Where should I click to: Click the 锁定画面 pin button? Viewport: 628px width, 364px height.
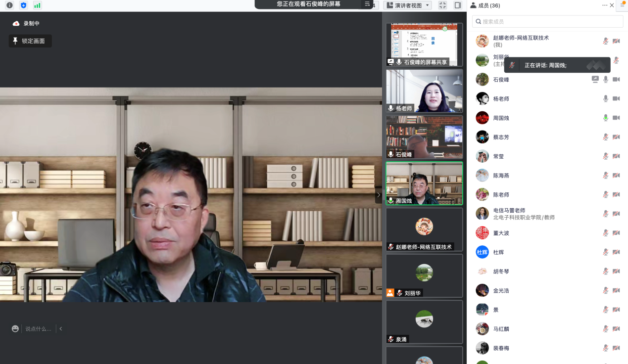tap(30, 41)
